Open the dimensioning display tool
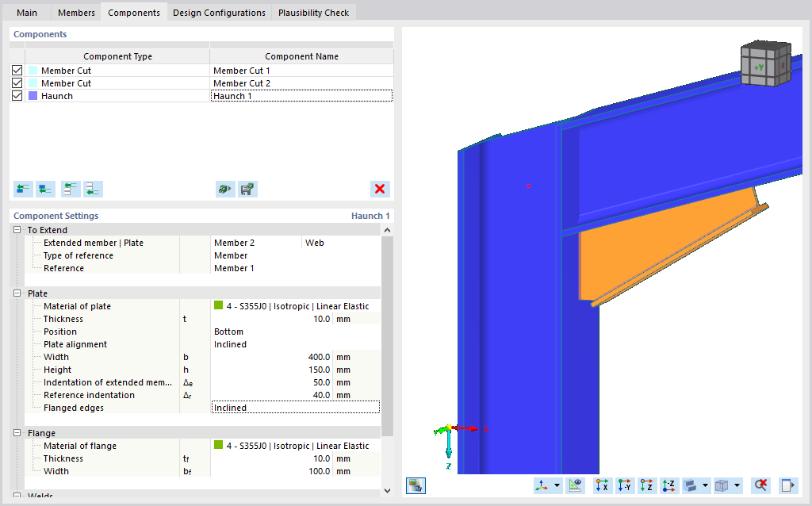Screen dimensions: 812x506 (575, 485)
